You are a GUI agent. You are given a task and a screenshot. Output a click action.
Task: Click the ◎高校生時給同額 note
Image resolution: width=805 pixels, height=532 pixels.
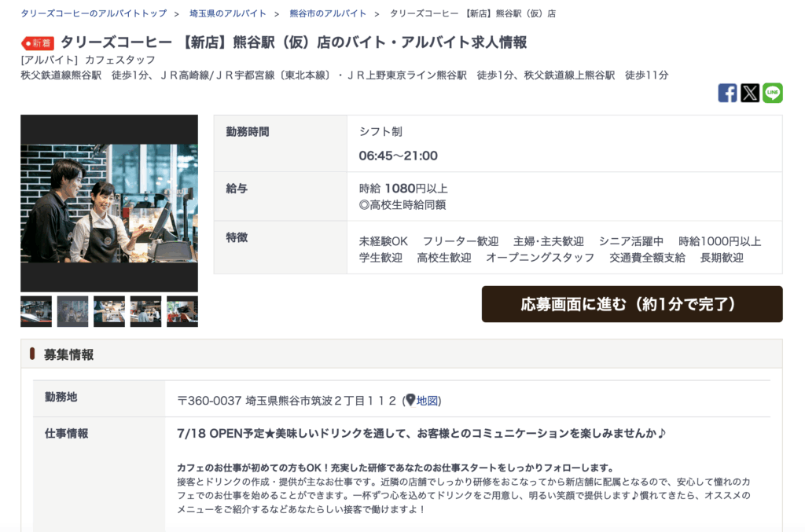pyautogui.click(x=402, y=204)
